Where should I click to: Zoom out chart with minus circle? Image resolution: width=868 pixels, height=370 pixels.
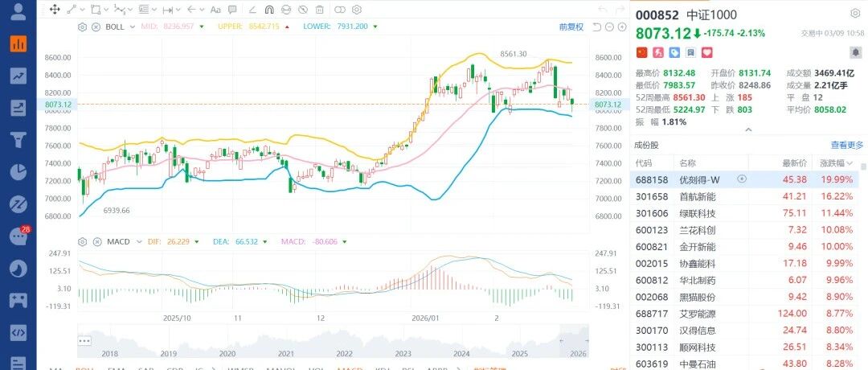click(x=609, y=27)
